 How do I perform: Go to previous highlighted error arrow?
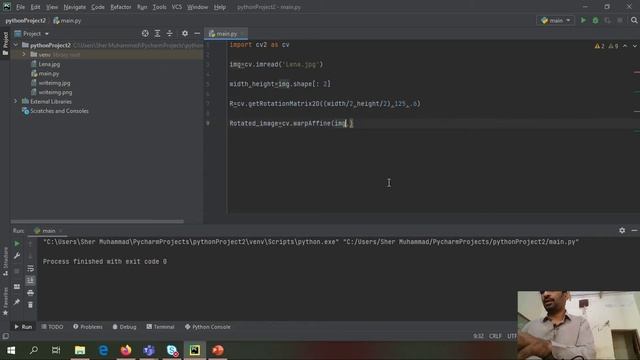625,46
